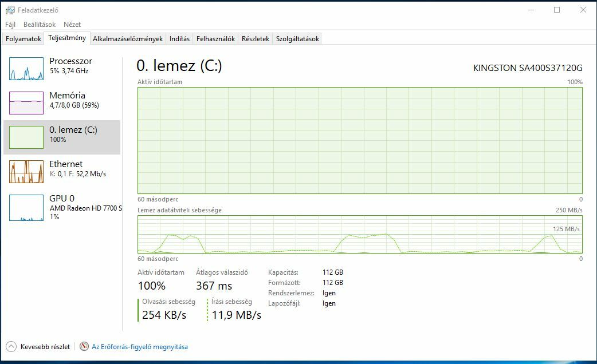Open the Fájl menu
The width and height of the screenshot is (597, 364).
point(10,25)
